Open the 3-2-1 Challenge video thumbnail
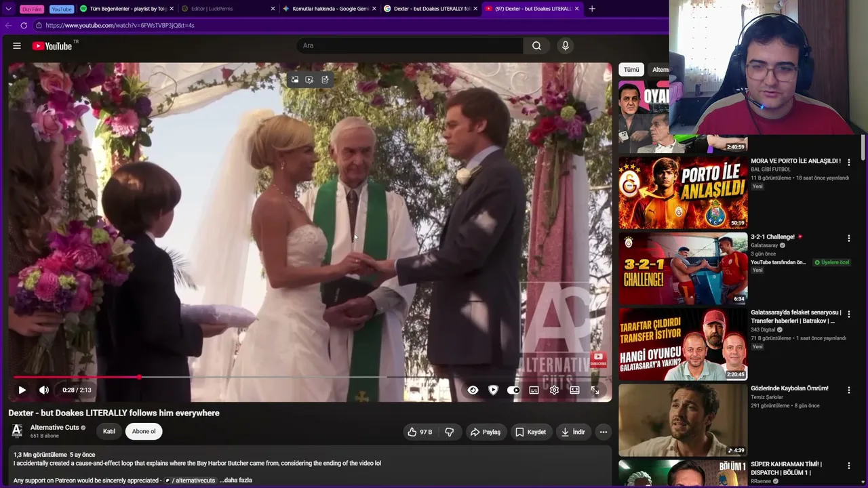Viewport: 868px width, 488px height. click(x=683, y=268)
